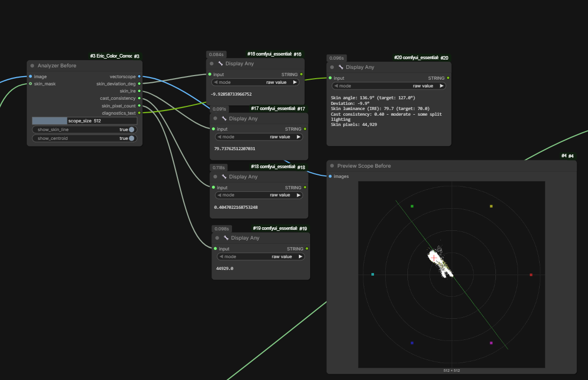Viewport: 588px width, 380px height.
Task: Next mode arrow on Display Any #18
Action: click(x=298, y=195)
